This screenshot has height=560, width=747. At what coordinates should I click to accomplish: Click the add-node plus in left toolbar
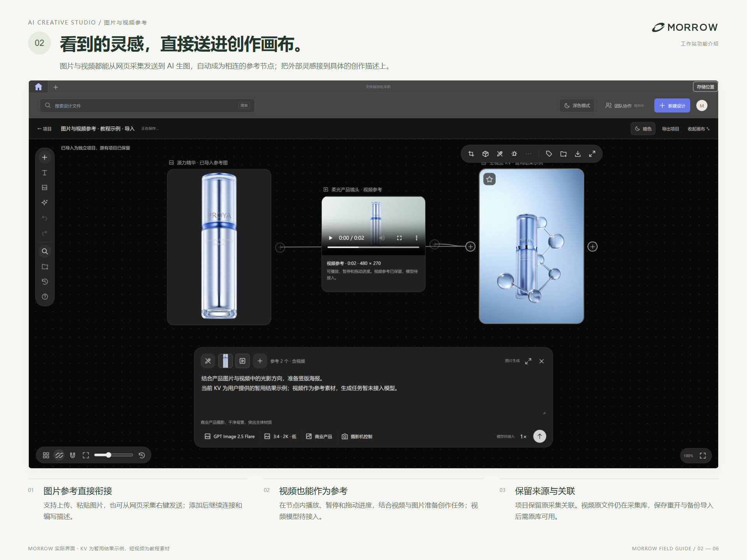pyautogui.click(x=45, y=157)
